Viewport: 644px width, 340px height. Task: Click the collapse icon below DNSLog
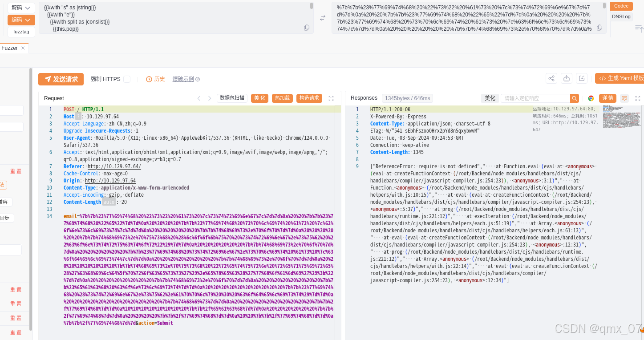(639, 28)
